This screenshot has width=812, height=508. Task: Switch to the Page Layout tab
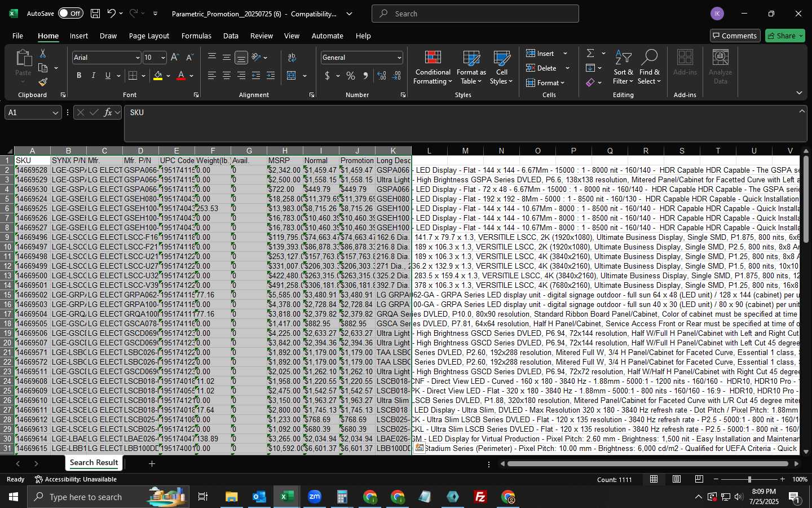[x=149, y=36]
